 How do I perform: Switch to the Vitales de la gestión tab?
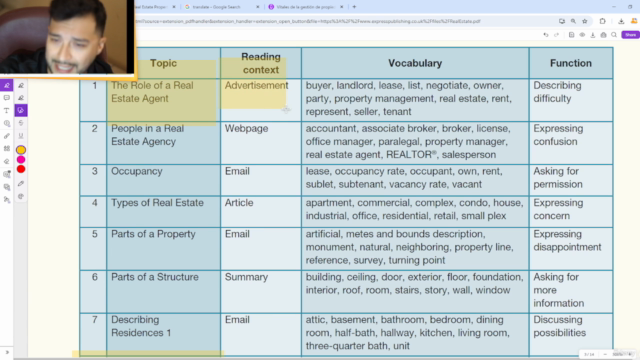point(305,7)
